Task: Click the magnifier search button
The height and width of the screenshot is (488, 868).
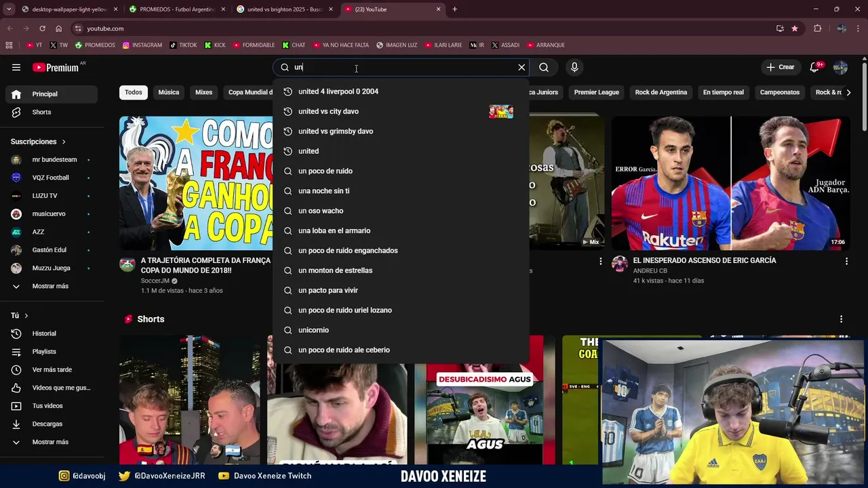Action: point(544,67)
